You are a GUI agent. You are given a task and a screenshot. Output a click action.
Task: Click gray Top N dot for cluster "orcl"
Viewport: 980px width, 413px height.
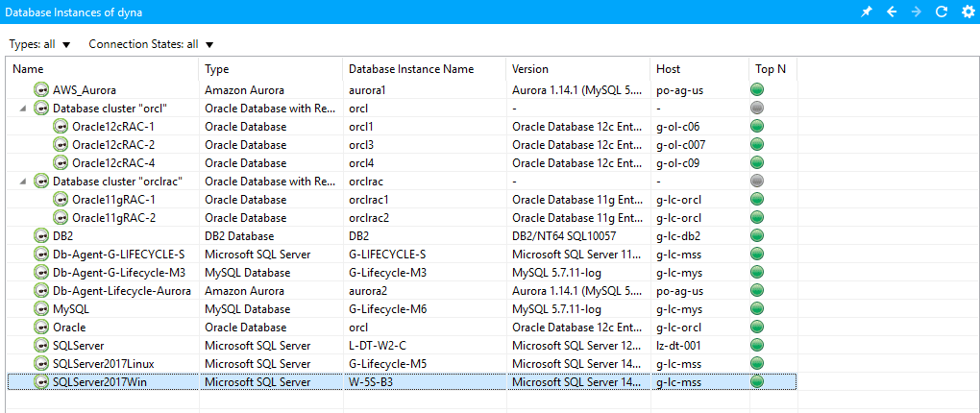click(757, 108)
